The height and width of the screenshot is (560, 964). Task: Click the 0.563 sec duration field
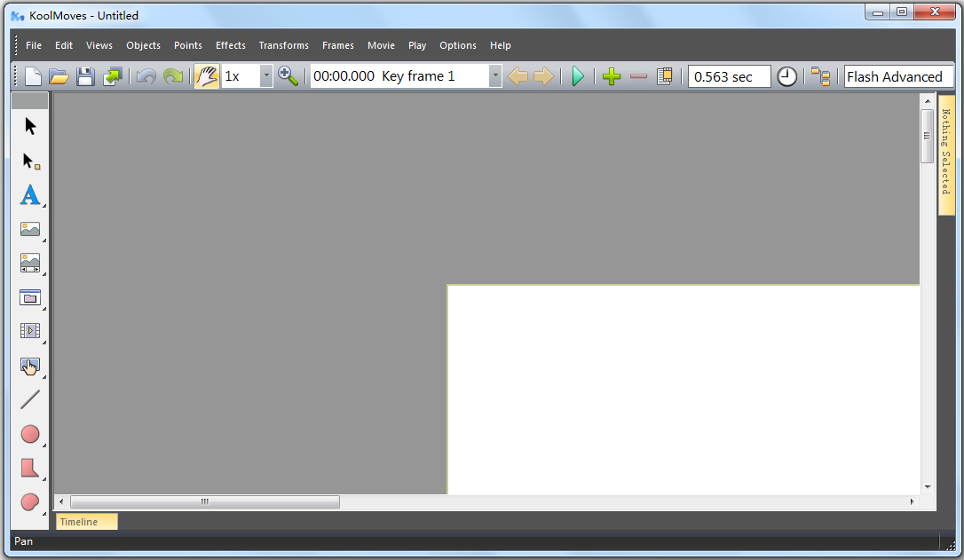click(x=729, y=76)
